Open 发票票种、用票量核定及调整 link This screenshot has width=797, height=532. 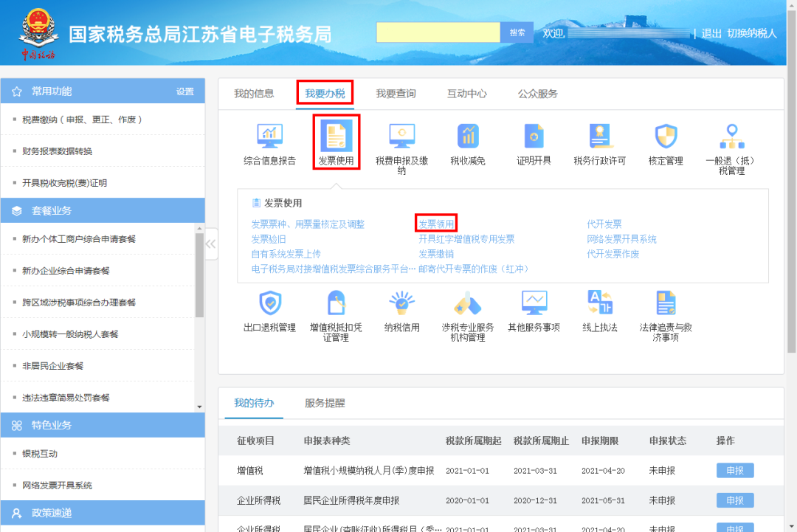tap(308, 224)
